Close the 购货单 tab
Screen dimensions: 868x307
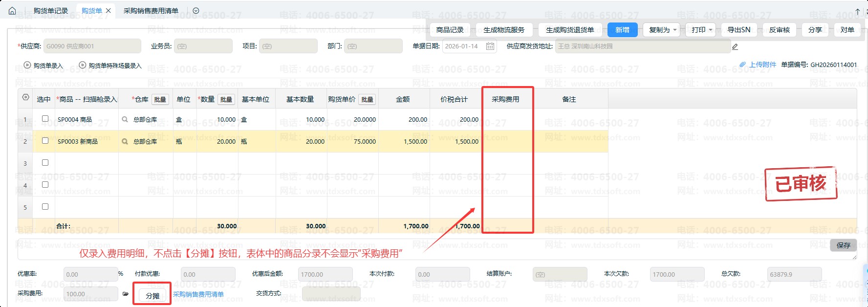108,11
